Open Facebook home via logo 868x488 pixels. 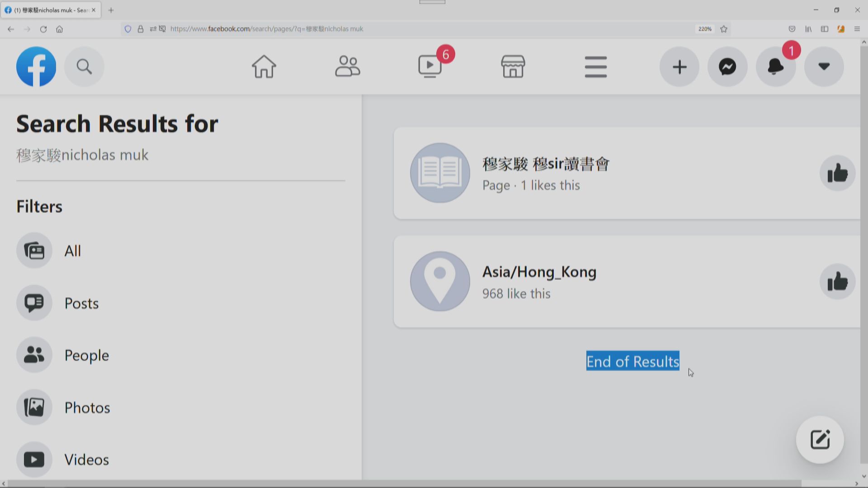(36, 66)
